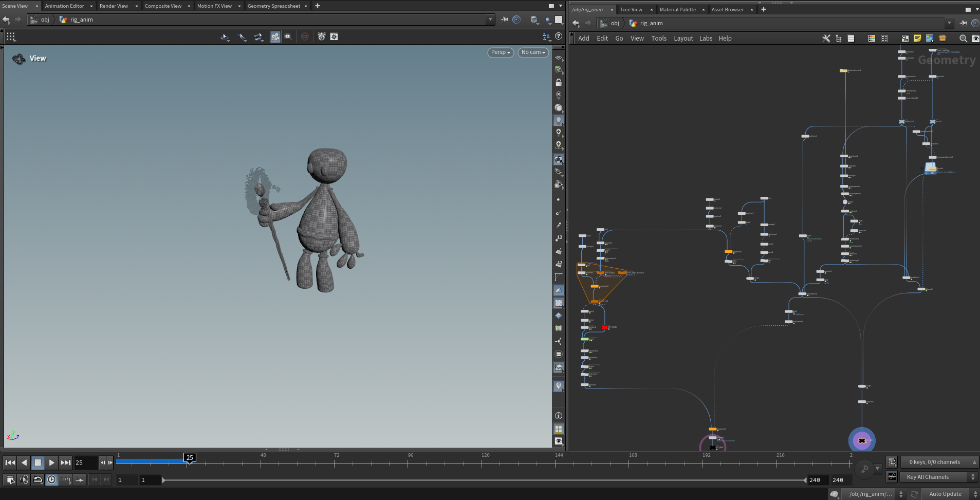Click the frame range slider bar
Viewport: 980px width, 500px height.
[484, 480]
